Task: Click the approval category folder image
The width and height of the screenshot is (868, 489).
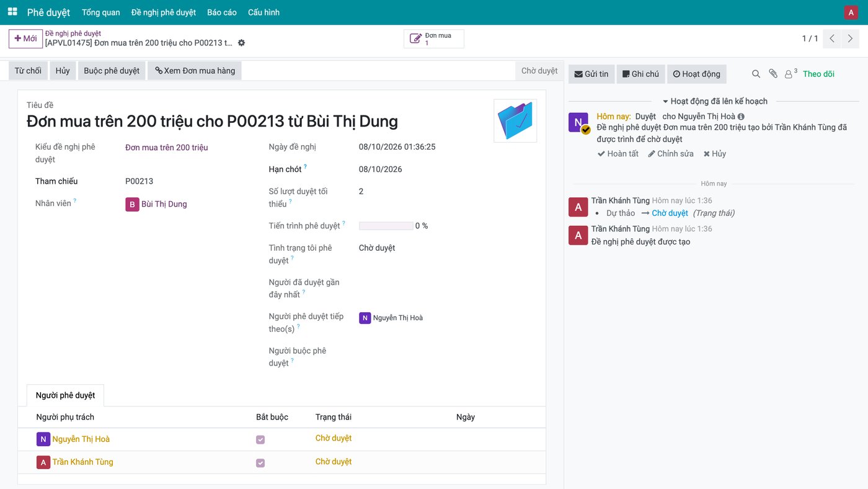Action: (515, 121)
